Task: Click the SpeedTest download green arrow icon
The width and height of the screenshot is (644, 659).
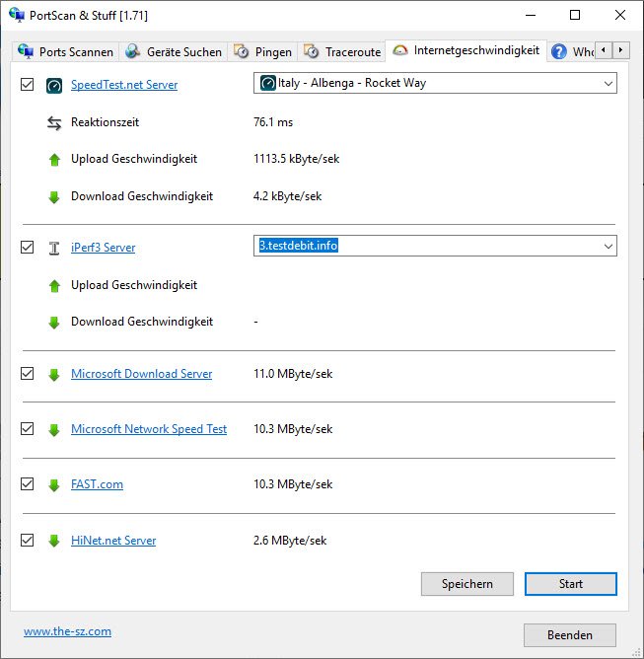Action: (54, 197)
